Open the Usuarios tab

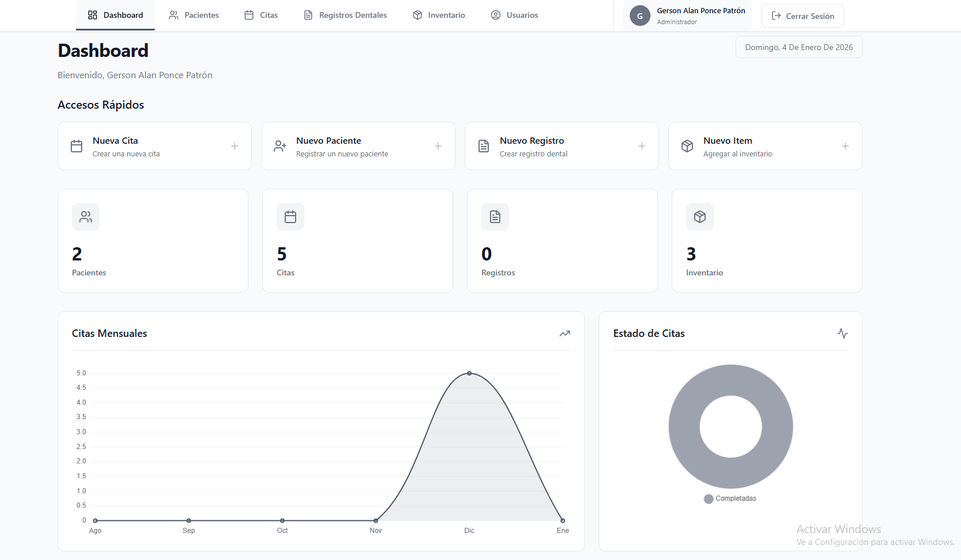(514, 16)
